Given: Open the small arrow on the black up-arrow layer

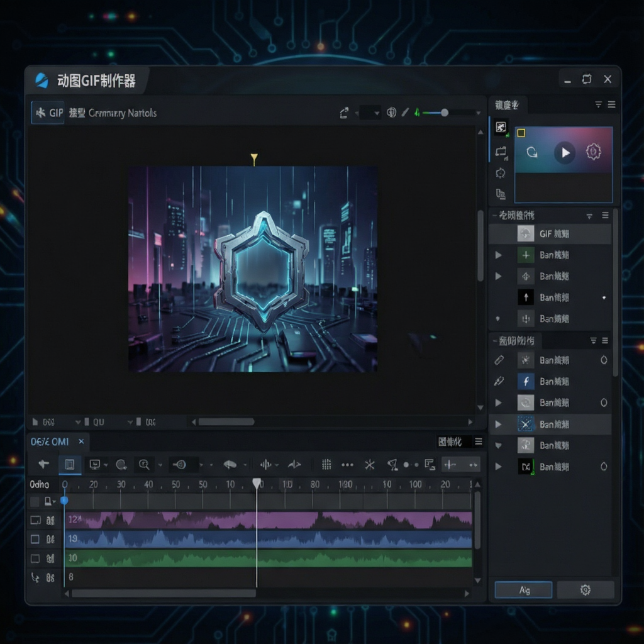Looking at the screenshot, I should coord(604,297).
